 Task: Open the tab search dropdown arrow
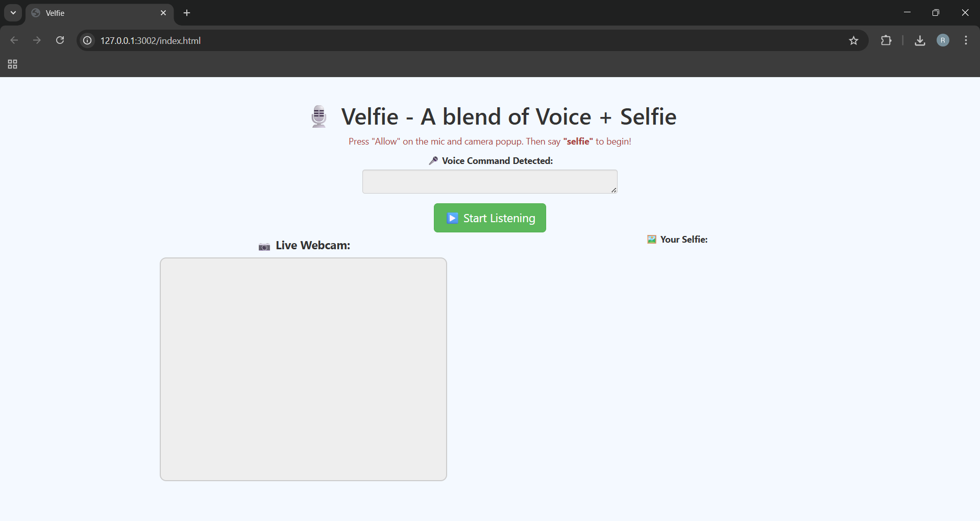coord(13,13)
